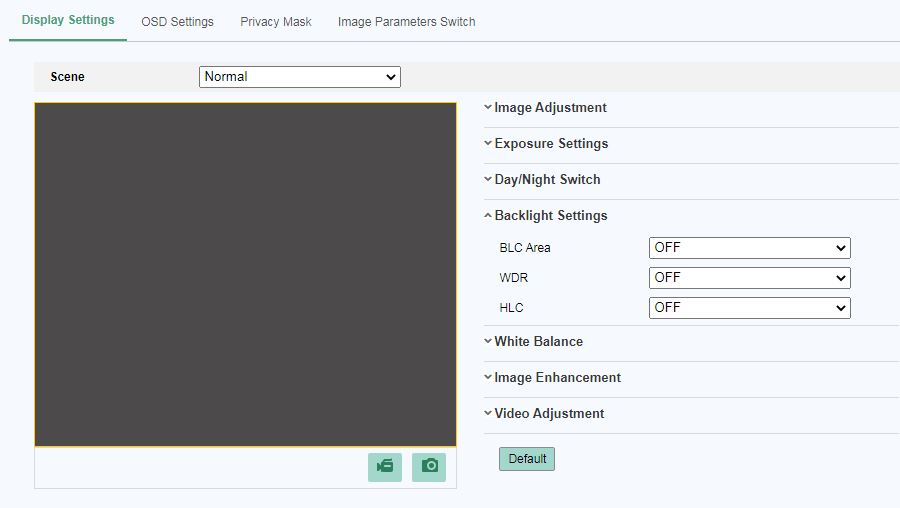Collapse the Backlight Settings section
Screen dimensions: 900x508
[550, 216]
